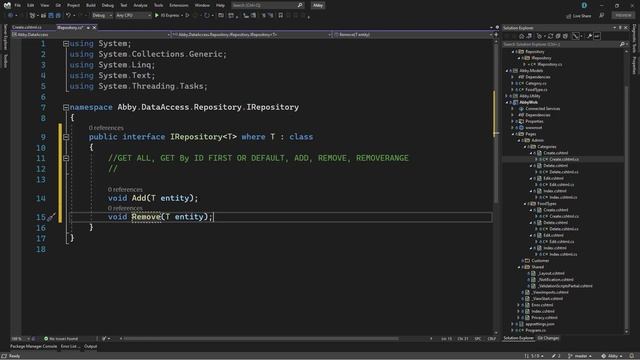Open the Any CPU platform dropdown
This screenshot has width=640, height=360.
tap(133, 16)
